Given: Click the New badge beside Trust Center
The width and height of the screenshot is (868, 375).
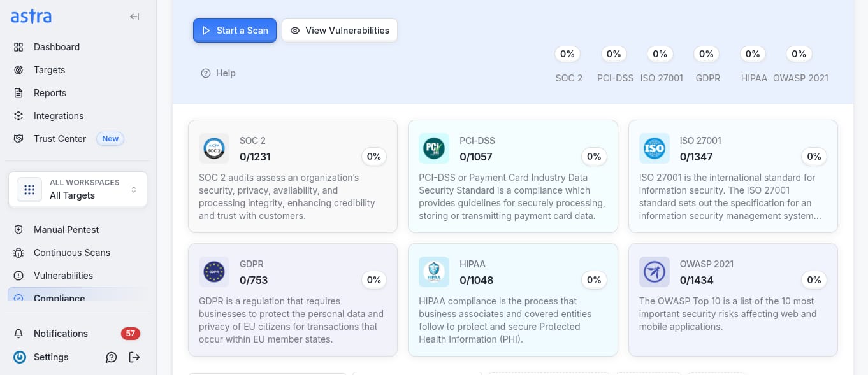Looking at the screenshot, I should 110,139.
